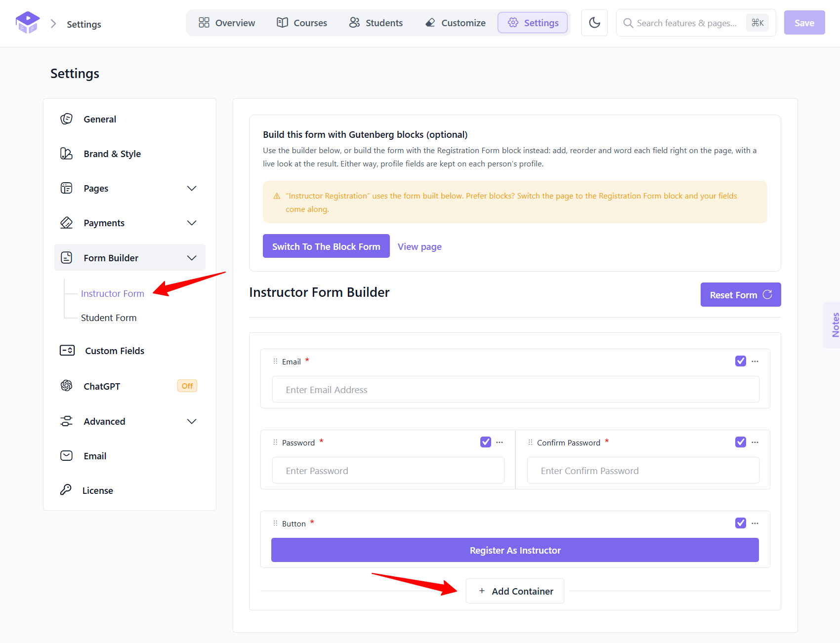840x643 pixels.
Task: Open the Email field's three-dot options menu
Action: click(755, 361)
